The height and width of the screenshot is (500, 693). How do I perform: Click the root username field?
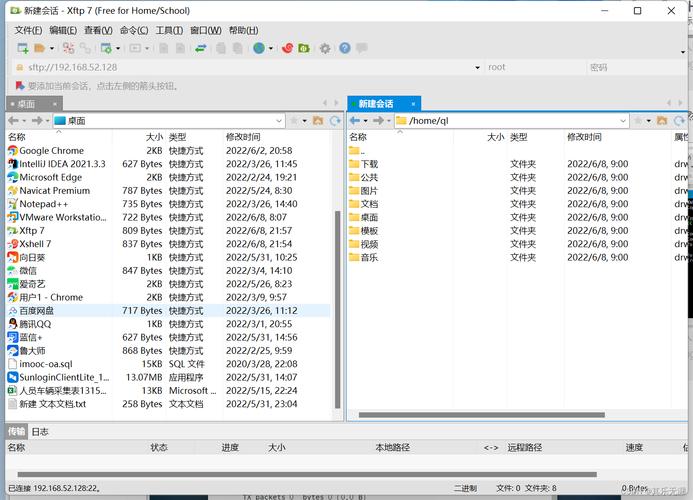535,67
